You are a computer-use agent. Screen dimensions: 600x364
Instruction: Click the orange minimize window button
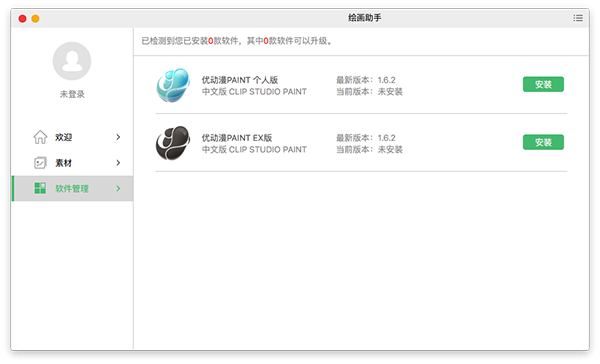pyautogui.click(x=35, y=18)
